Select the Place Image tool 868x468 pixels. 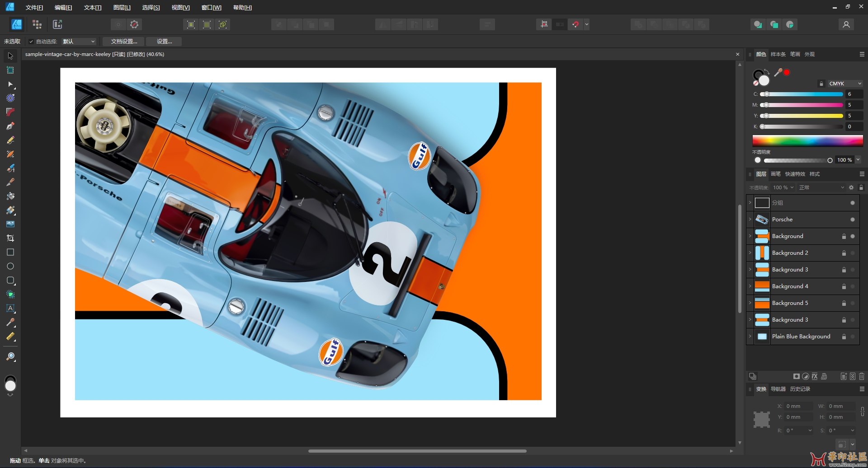10,224
